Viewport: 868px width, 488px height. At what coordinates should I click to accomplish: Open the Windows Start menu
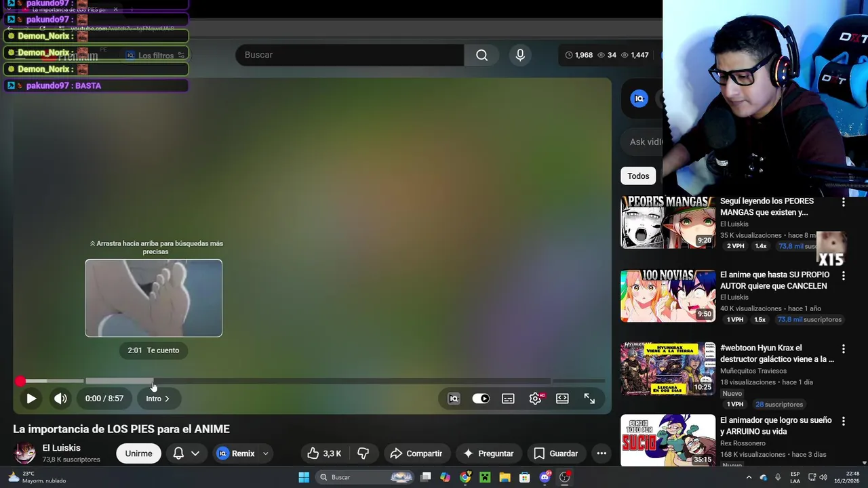tap(304, 477)
